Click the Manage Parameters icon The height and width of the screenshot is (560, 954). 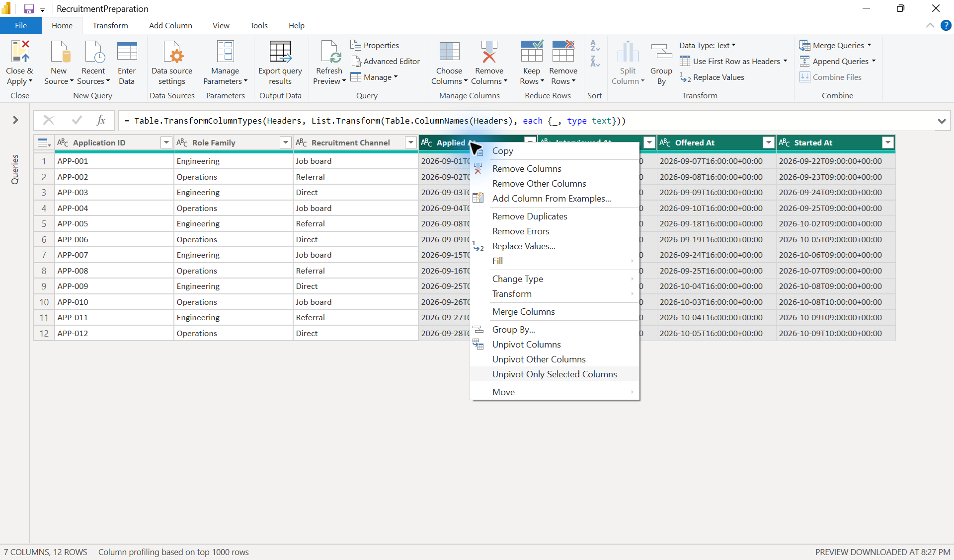(225, 52)
